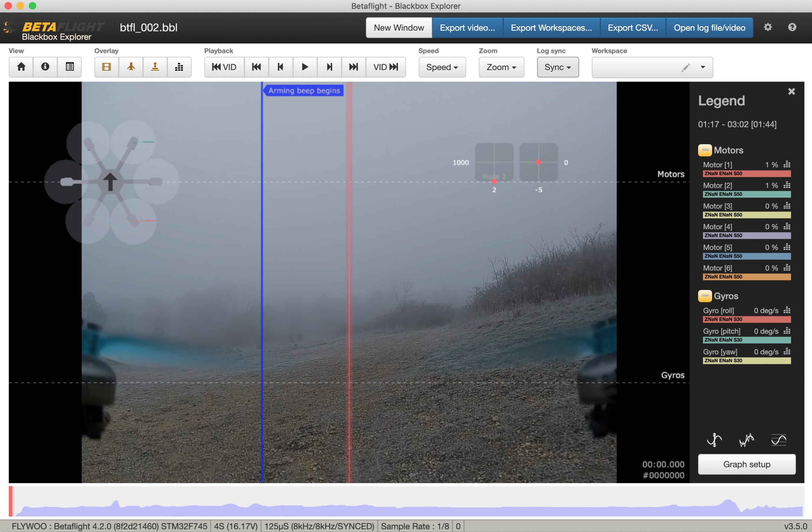Close the Legend panel
Screen dimensions: 812x532
point(791,91)
